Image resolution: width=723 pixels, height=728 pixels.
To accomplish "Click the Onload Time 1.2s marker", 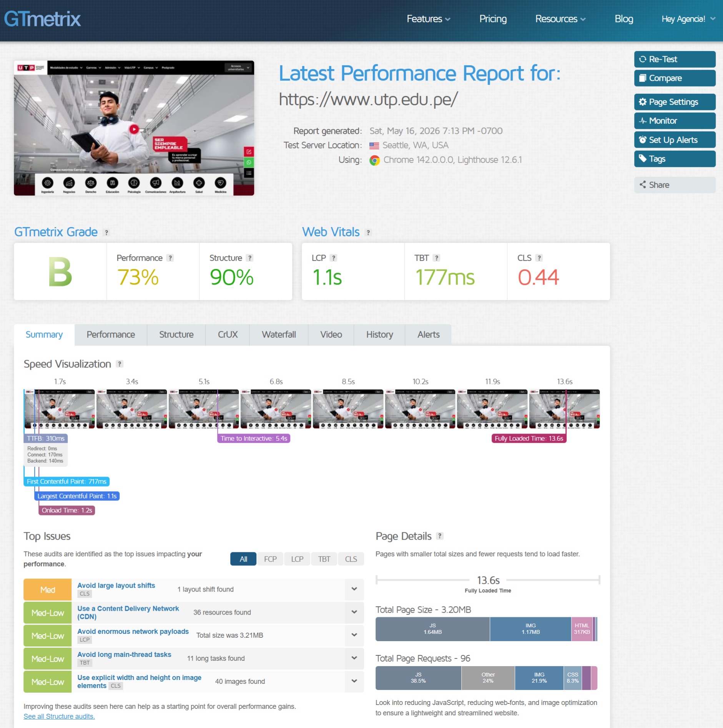I will tap(67, 510).
